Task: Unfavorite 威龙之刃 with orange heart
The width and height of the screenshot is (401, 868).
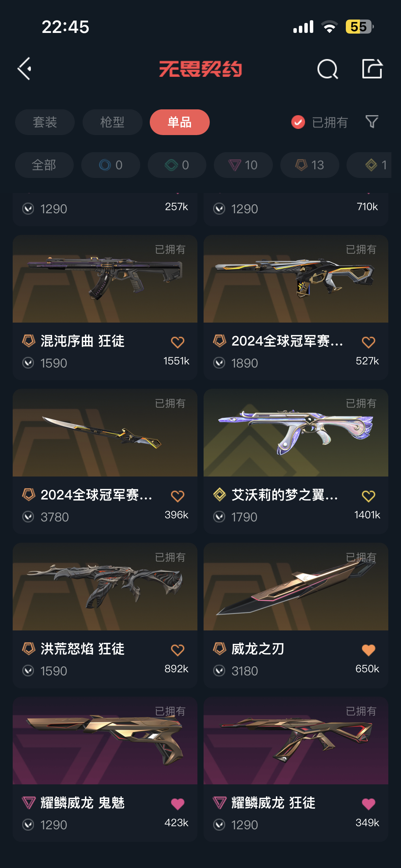Action: pyautogui.click(x=368, y=650)
